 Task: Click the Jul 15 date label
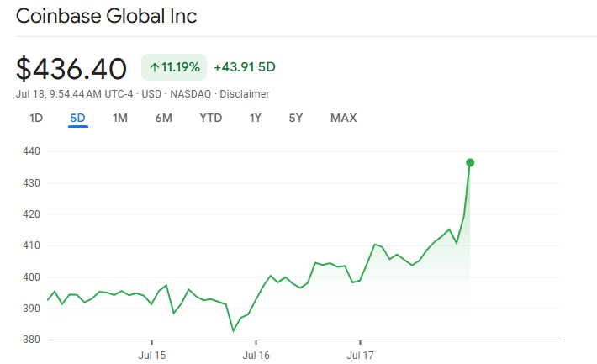(x=152, y=356)
